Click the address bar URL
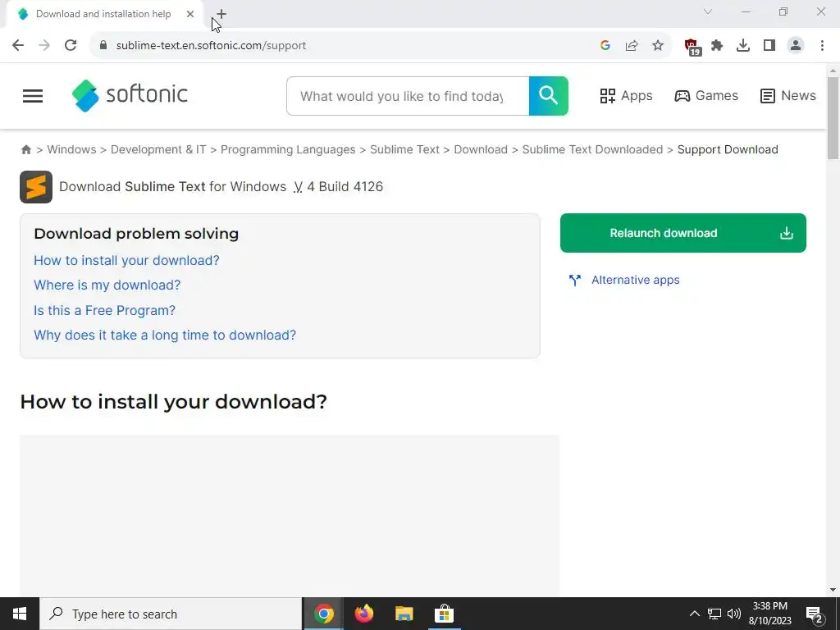The image size is (840, 630). [x=211, y=46]
